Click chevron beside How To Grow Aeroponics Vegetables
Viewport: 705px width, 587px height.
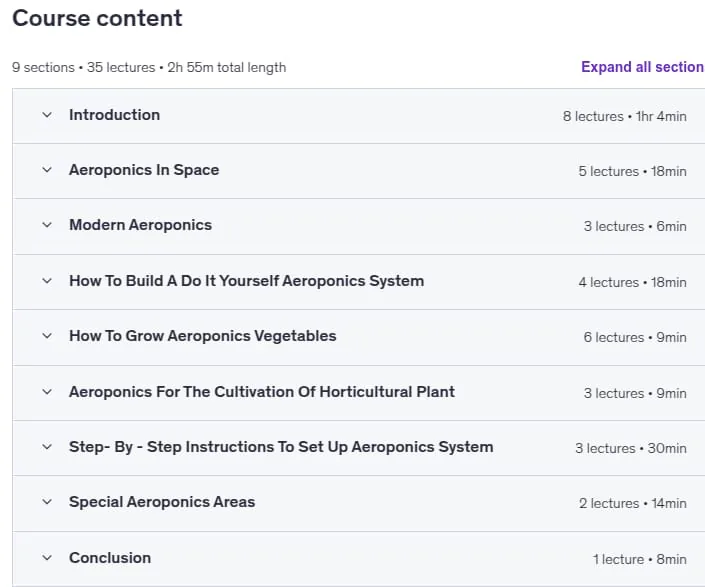[x=47, y=336]
